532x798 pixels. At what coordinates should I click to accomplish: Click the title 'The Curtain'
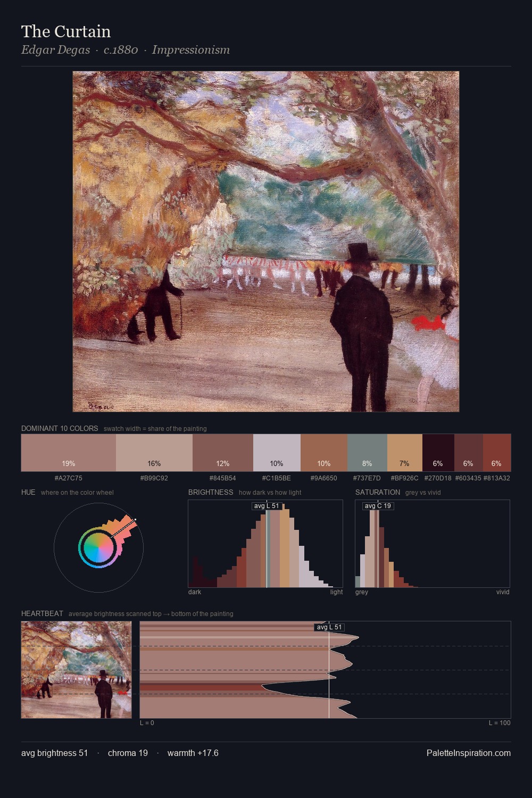click(66, 31)
